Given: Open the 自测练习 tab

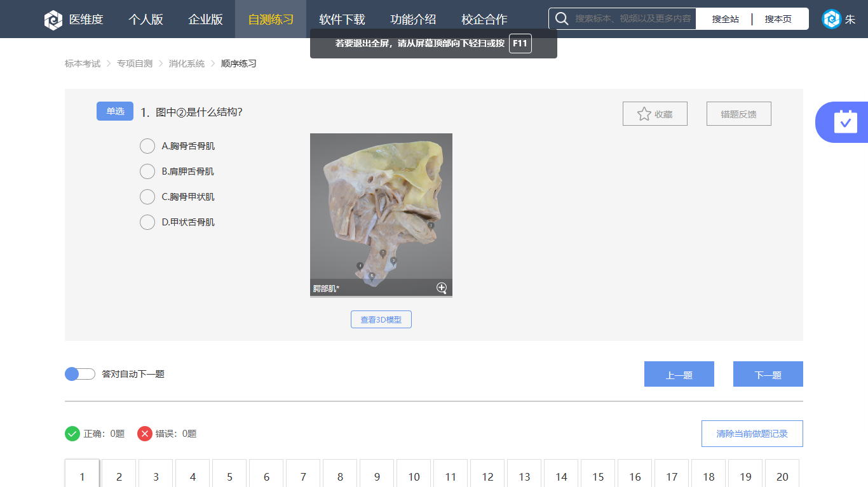Looking at the screenshot, I should point(271,19).
